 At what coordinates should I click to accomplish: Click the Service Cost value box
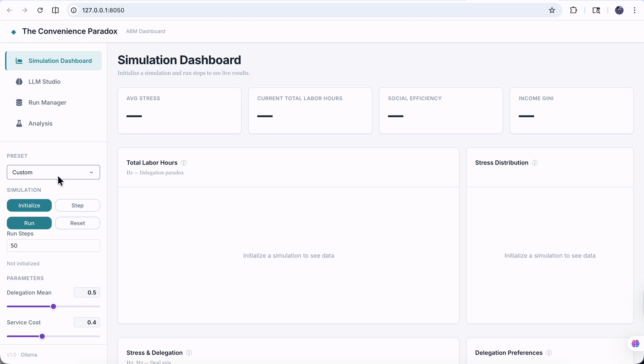[87, 322]
